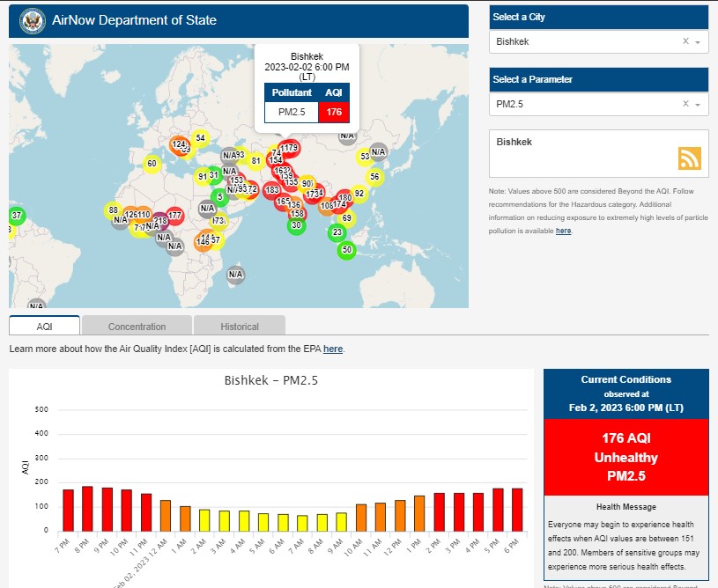Open the Select a City dropdown arrow
718x588 pixels.
698,42
